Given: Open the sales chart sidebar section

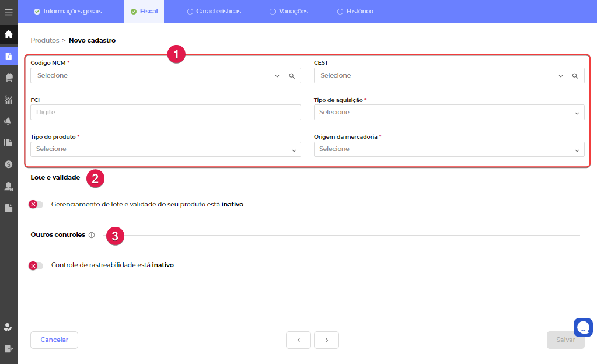Looking at the screenshot, I should click(9, 100).
